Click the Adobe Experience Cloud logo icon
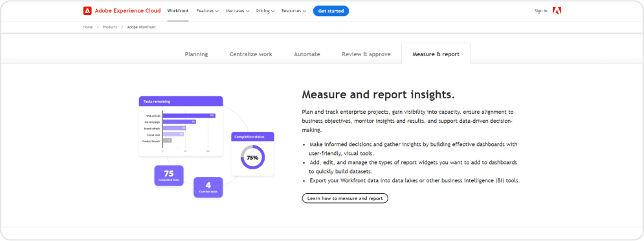 pos(87,10)
